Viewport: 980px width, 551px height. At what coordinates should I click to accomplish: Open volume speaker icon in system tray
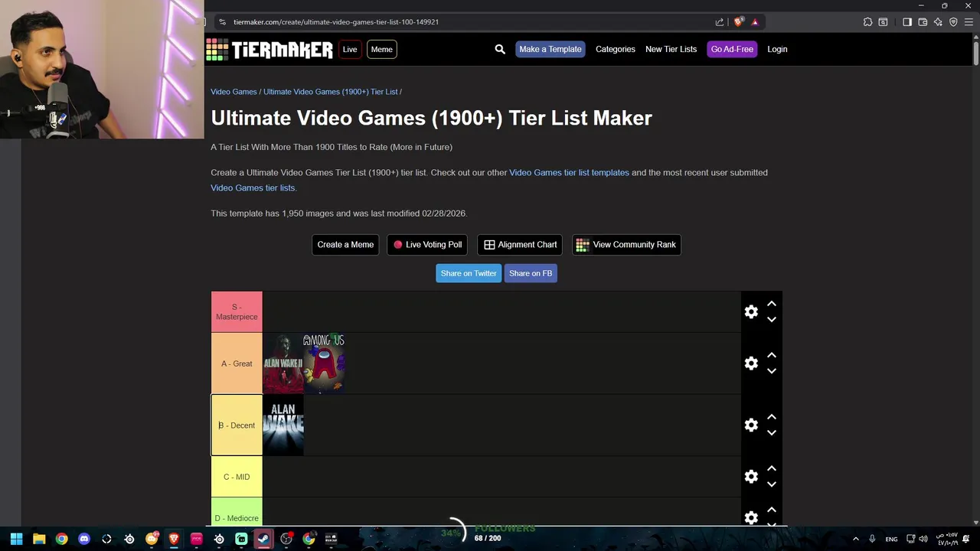pos(923,539)
